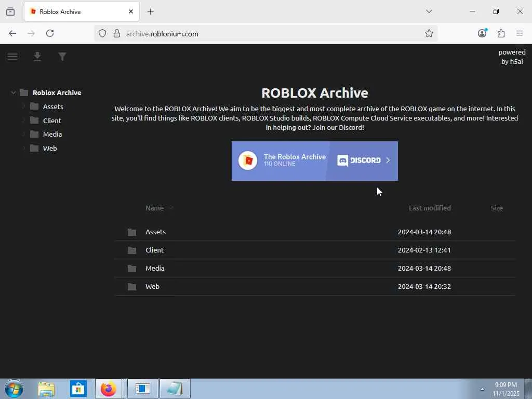Click the tracking protection shield icon
The image size is (532, 399).
click(x=102, y=33)
